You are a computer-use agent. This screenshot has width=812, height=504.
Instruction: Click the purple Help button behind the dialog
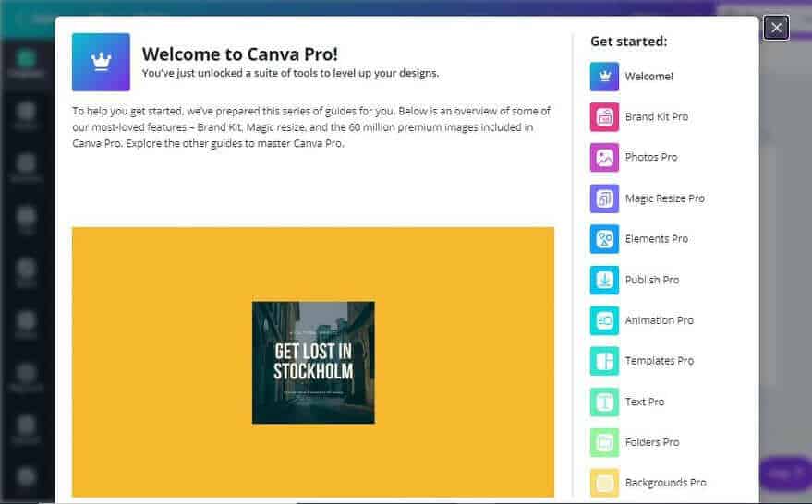785,473
